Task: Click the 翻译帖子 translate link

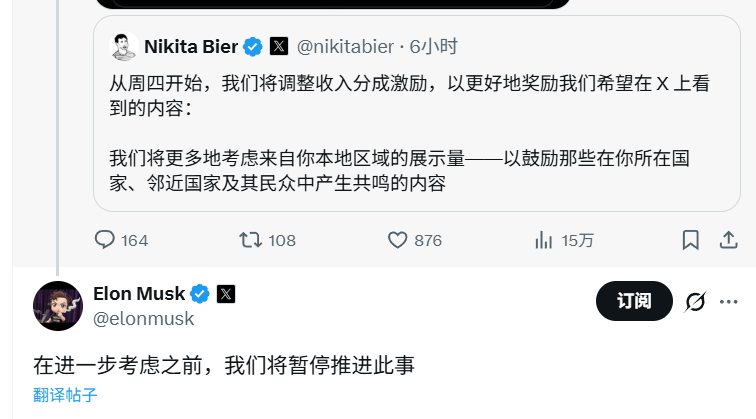Action: 65,395
